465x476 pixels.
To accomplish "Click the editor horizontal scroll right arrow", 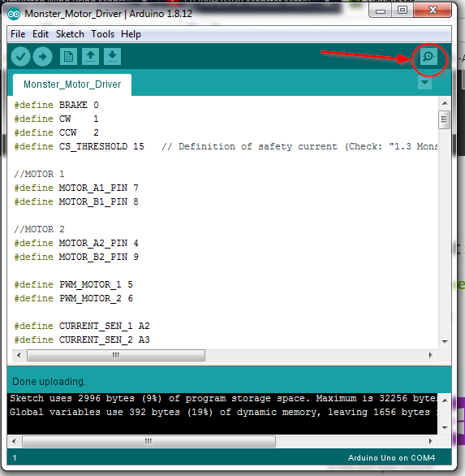I will coord(430,355).
